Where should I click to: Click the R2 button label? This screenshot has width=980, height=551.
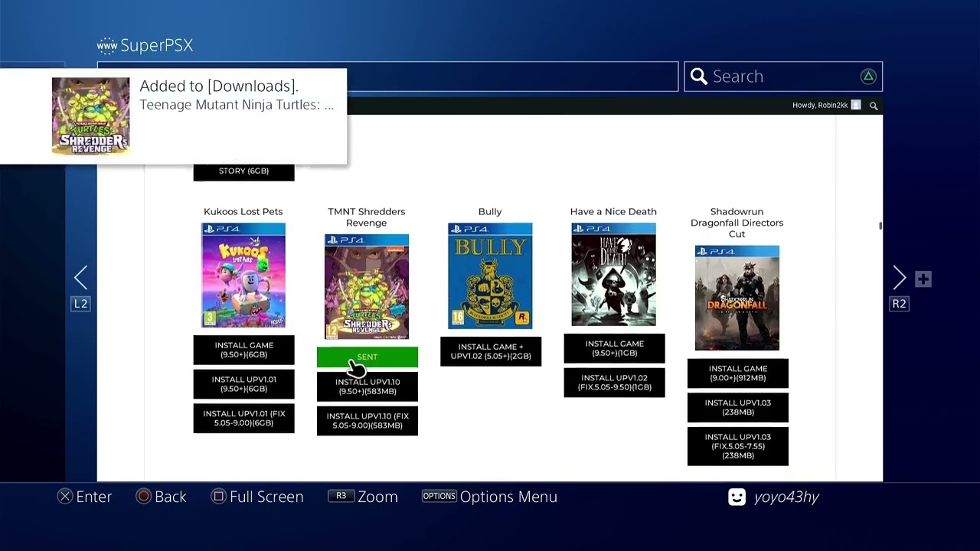[x=899, y=304]
